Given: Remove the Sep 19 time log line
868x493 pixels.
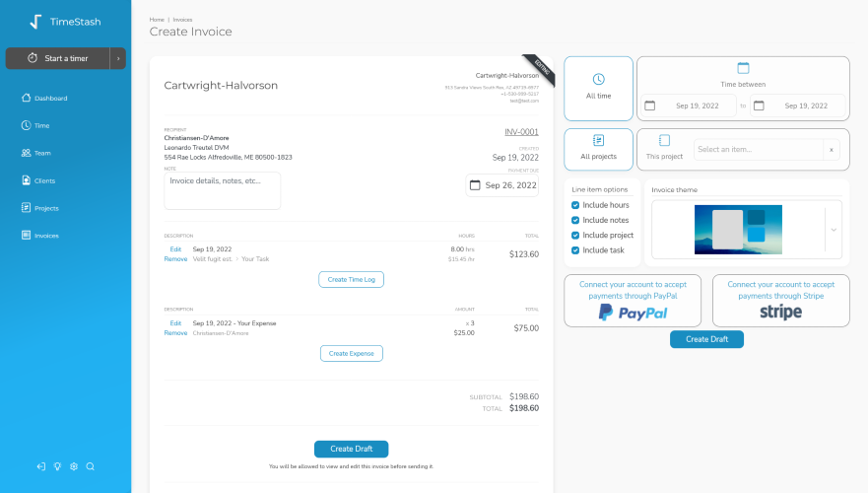Looking at the screenshot, I should (175, 258).
